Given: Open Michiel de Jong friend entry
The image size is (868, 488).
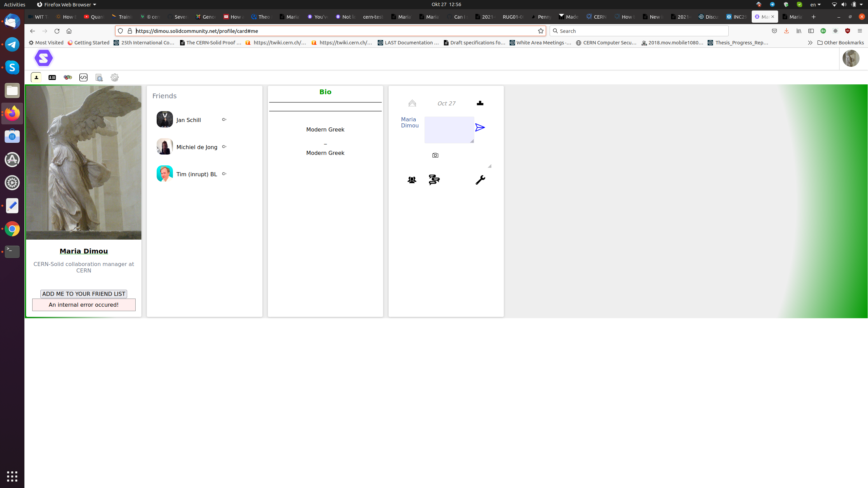Looking at the screenshot, I should tap(197, 147).
